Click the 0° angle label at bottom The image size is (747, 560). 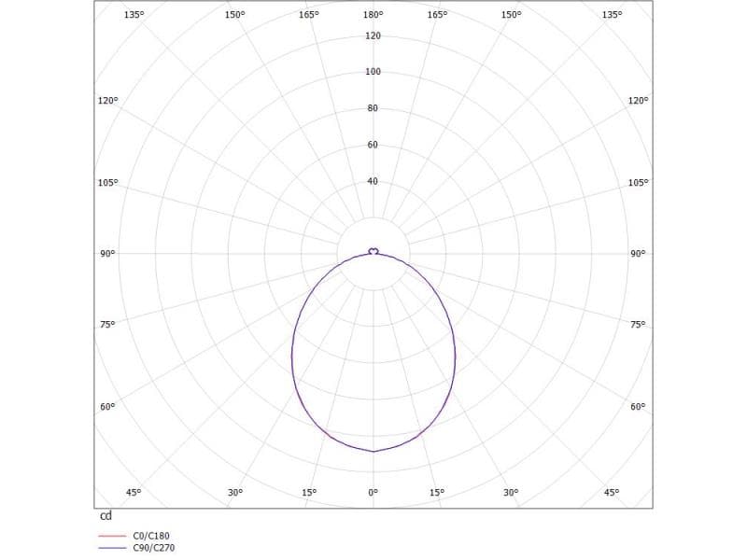point(373,492)
